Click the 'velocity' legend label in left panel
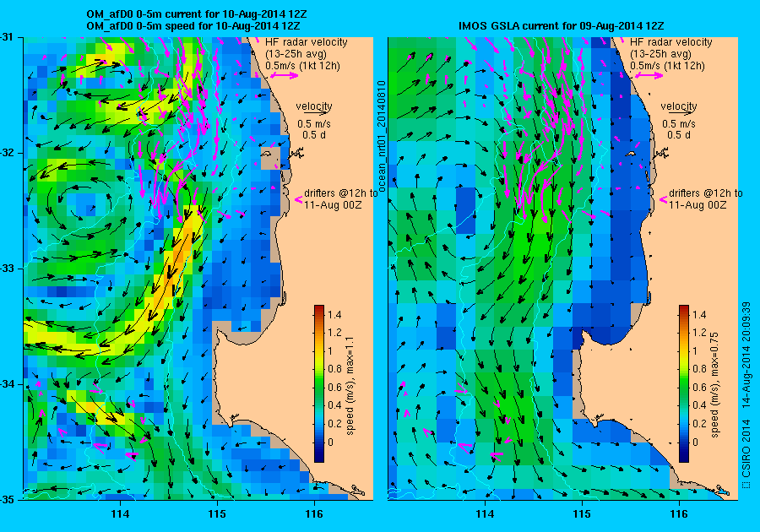 point(314,106)
